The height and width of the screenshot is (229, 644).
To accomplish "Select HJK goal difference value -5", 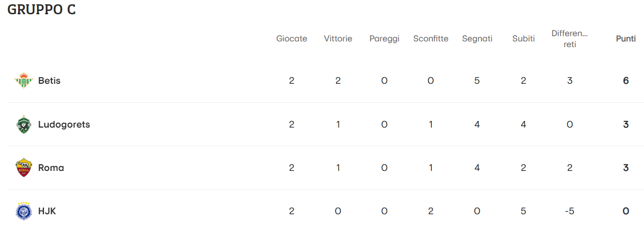I will 570,211.
